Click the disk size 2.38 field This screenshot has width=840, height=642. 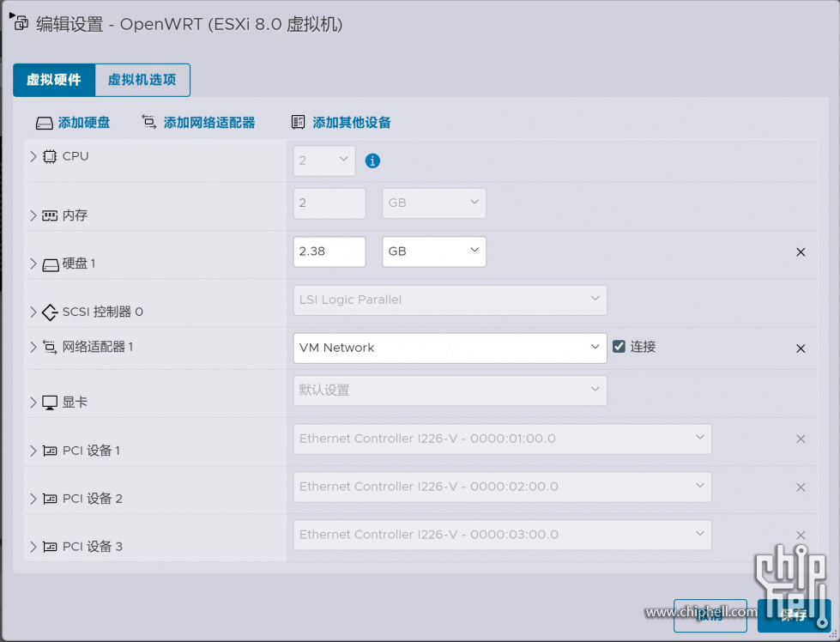pyautogui.click(x=329, y=251)
